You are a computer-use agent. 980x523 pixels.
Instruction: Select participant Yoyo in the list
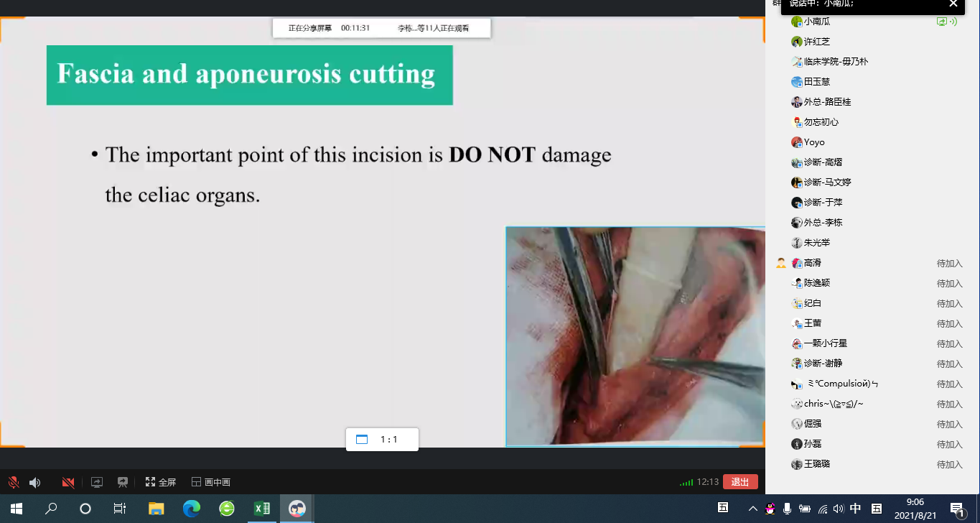[x=814, y=142]
